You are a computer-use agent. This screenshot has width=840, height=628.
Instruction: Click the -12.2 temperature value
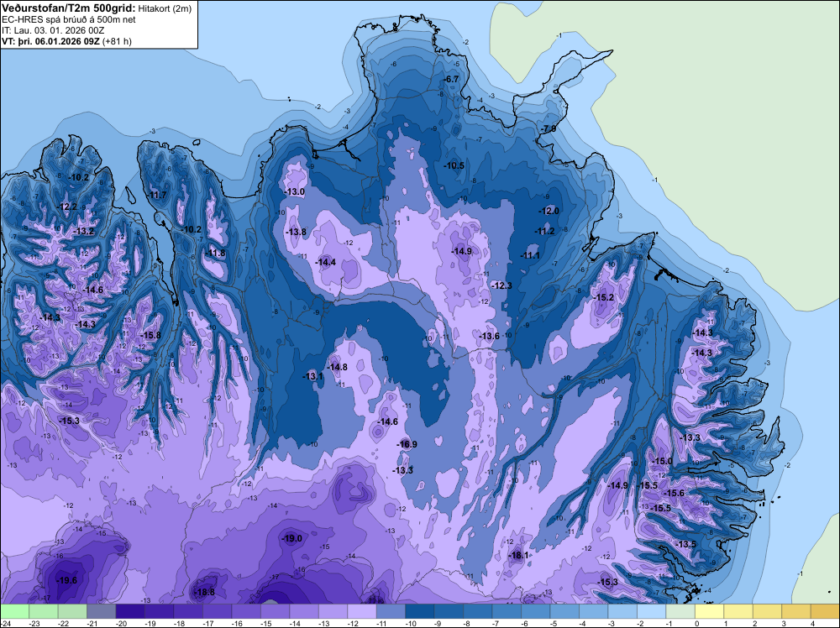click(67, 207)
